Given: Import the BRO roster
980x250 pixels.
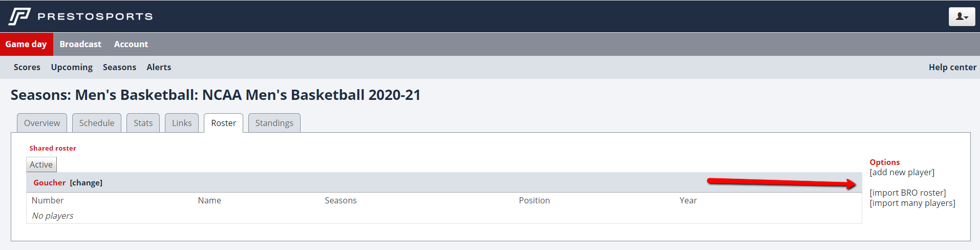Looking at the screenshot, I should point(908,193).
